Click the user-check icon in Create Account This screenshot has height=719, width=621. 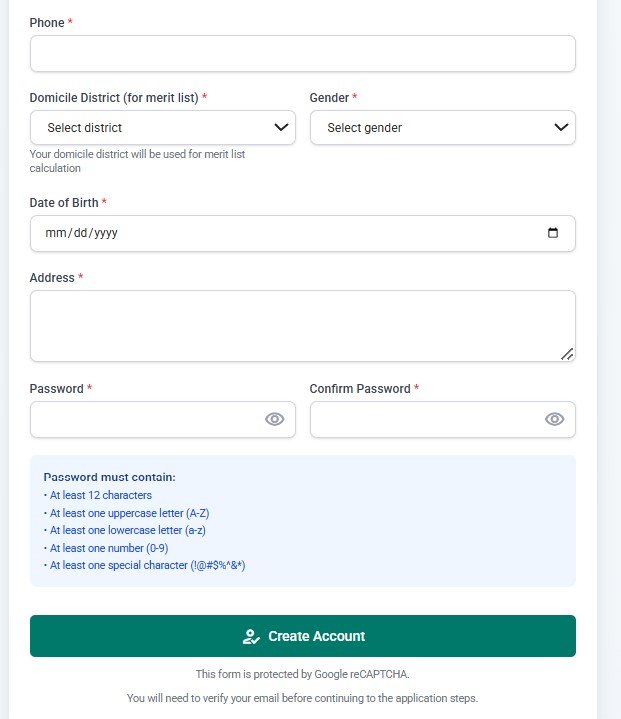click(251, 636)
